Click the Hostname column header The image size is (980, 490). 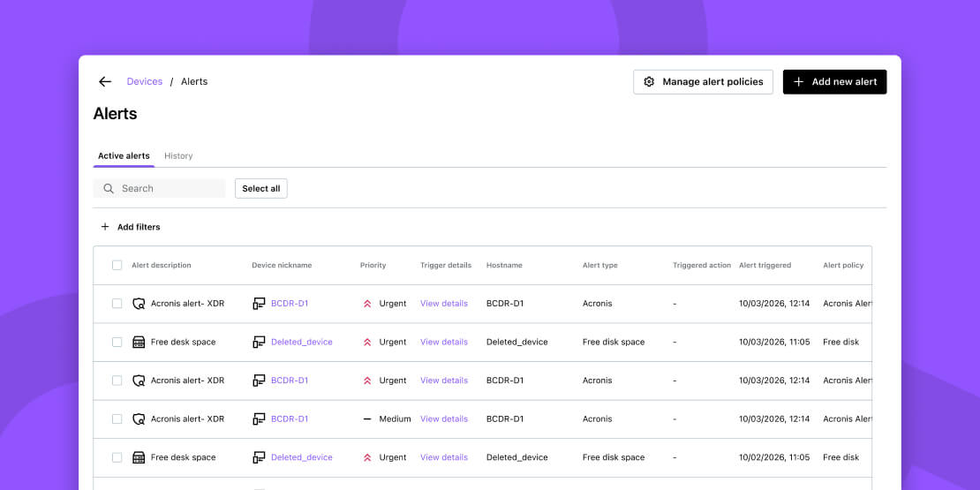pyautogui.click(x=504, y=265)
